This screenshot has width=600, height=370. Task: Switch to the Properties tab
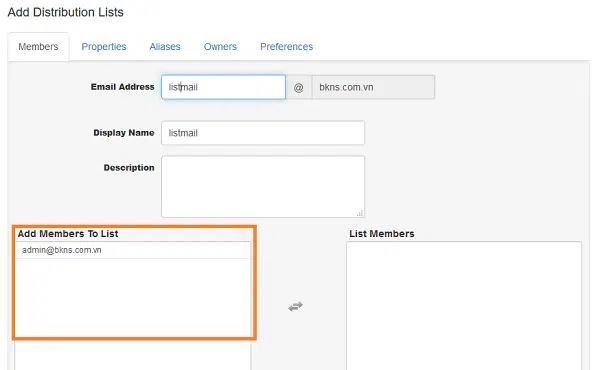(x=104, y=47)
